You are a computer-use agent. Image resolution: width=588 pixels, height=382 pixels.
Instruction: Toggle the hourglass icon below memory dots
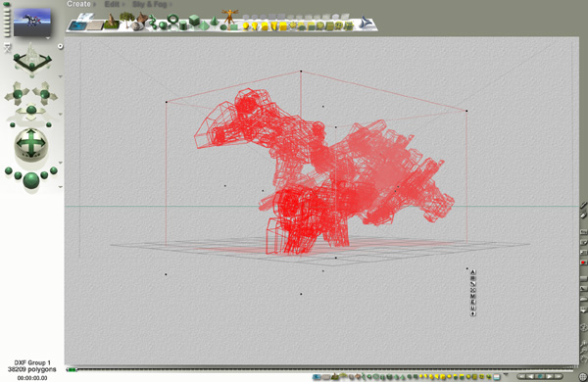[x=7, y=48]
